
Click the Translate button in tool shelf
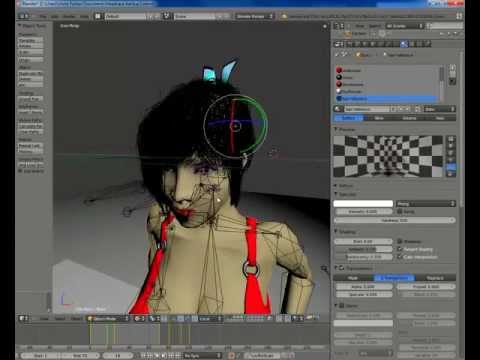30,40
